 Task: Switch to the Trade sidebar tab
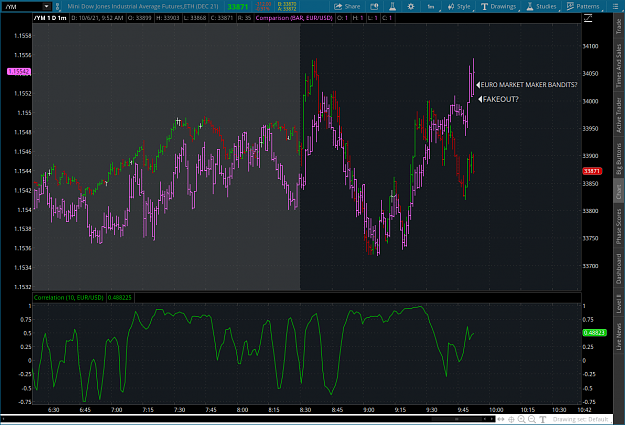(619, 26)
